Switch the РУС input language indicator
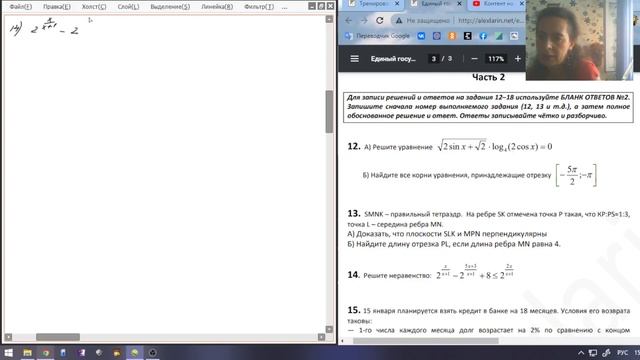The height and width of the screenshot is (360, 640). click(x=622, y=353)
